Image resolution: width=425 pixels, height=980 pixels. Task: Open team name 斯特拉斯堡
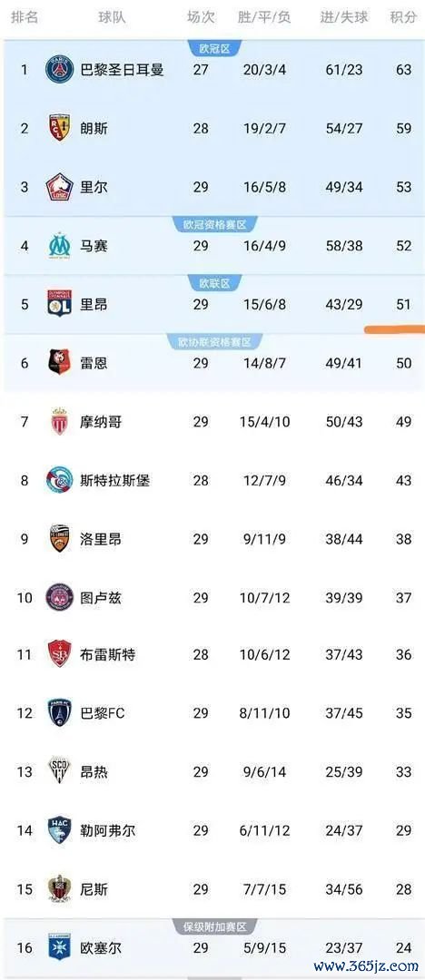pyautogui.click(x=115, y=480)
